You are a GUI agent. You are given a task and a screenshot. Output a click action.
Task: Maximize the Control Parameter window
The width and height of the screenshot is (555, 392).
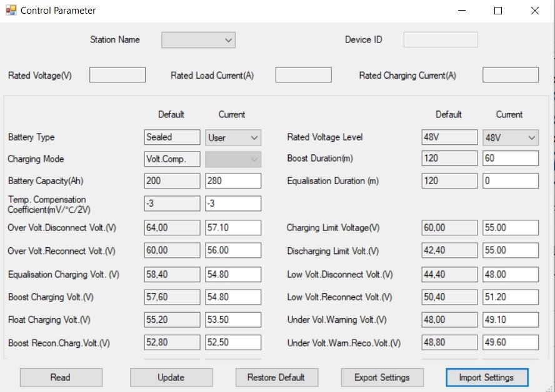tap(498, 11)
